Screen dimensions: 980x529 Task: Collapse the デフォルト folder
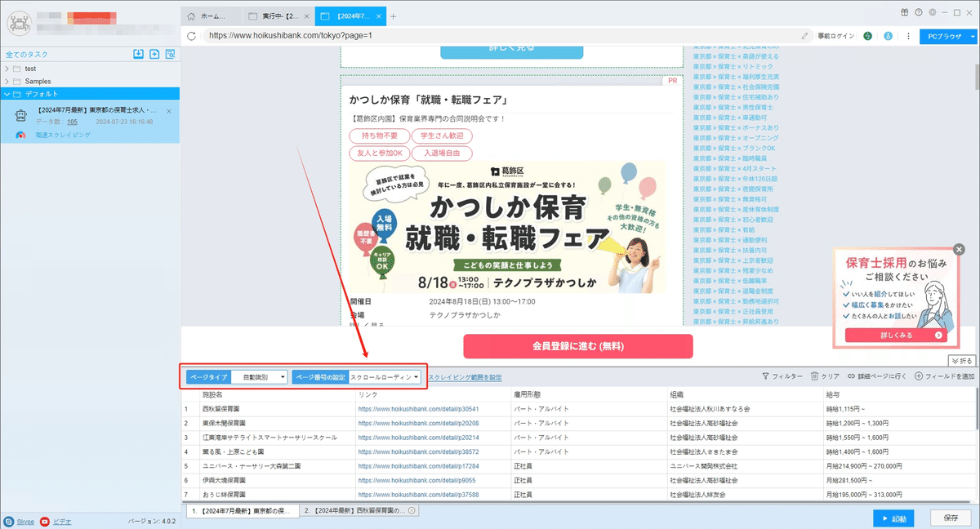point(7,94)
